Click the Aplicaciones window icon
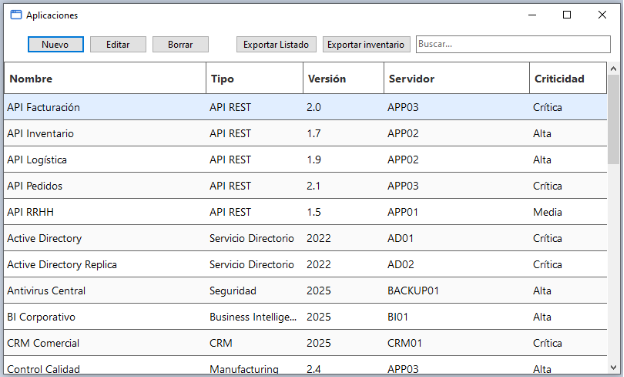This screenshot has height=377, width=624. (16, 15)
